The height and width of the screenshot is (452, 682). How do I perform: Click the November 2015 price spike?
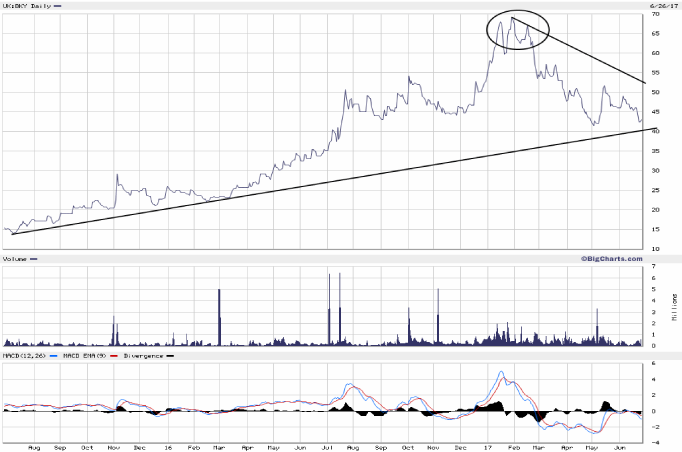click(x=116, y=176)
